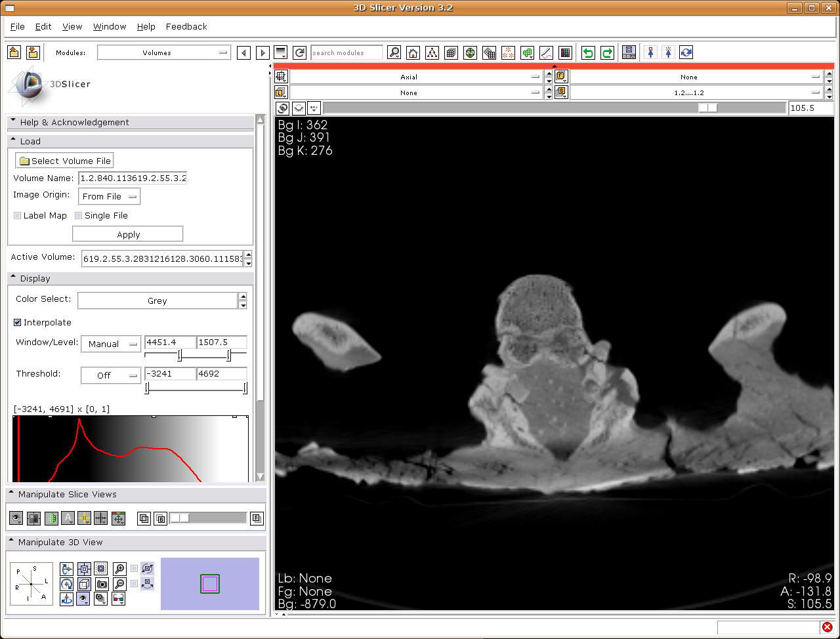The height and width of the screenshot is (639, 840).
Task: Toggle the 3D view rock checkbox
Action: click(135, 584)
